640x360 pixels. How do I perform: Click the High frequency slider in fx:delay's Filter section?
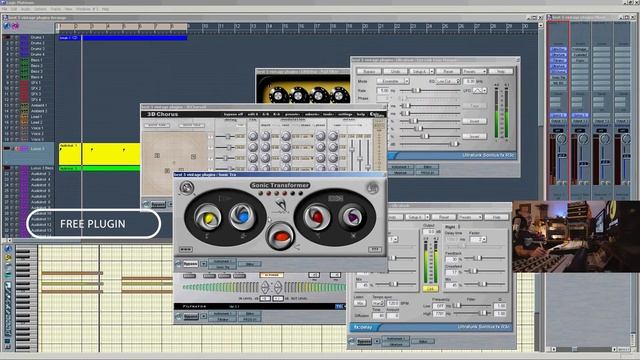(472, 313)
